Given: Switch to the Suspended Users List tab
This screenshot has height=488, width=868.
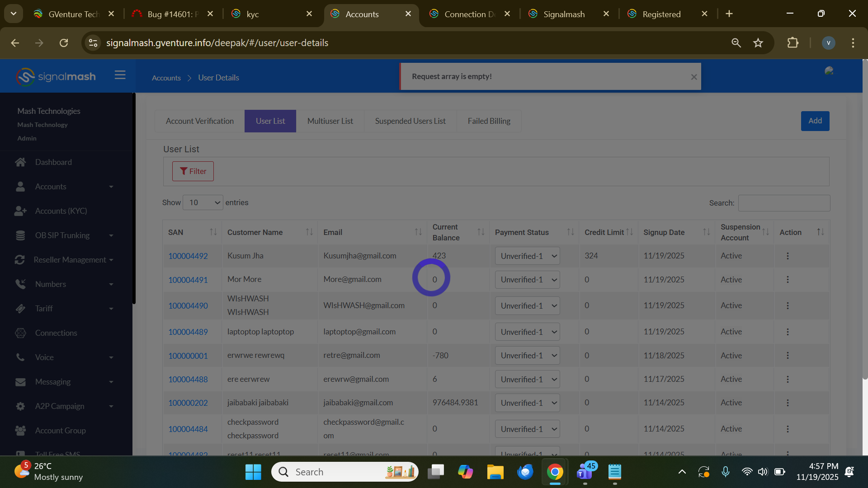Looking at the screenshot, I should coord(410,121).
